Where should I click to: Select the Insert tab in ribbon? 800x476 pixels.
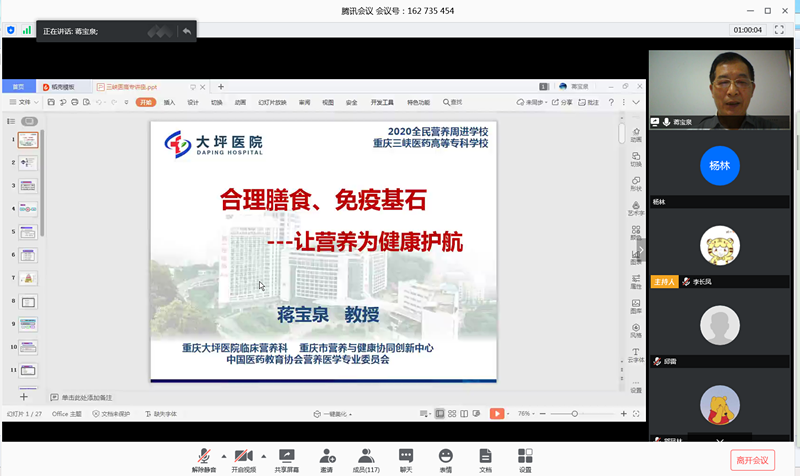[x=169, y=102]
